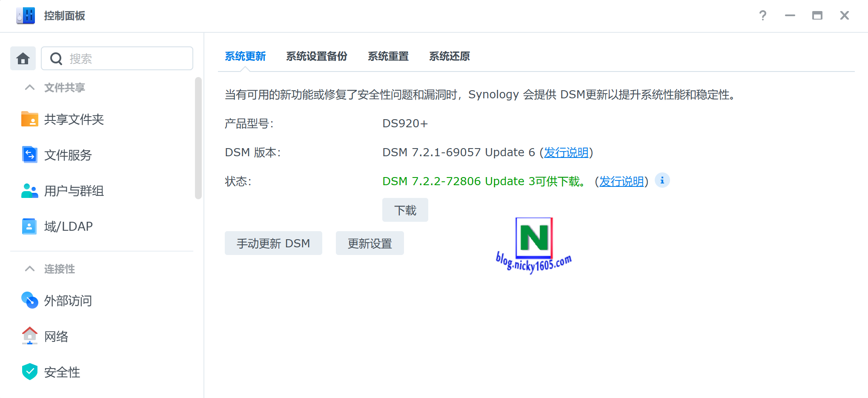Click the 手动更新 DSM button
This screenshot has width=868, height=398.
click(x=273, y=243)
